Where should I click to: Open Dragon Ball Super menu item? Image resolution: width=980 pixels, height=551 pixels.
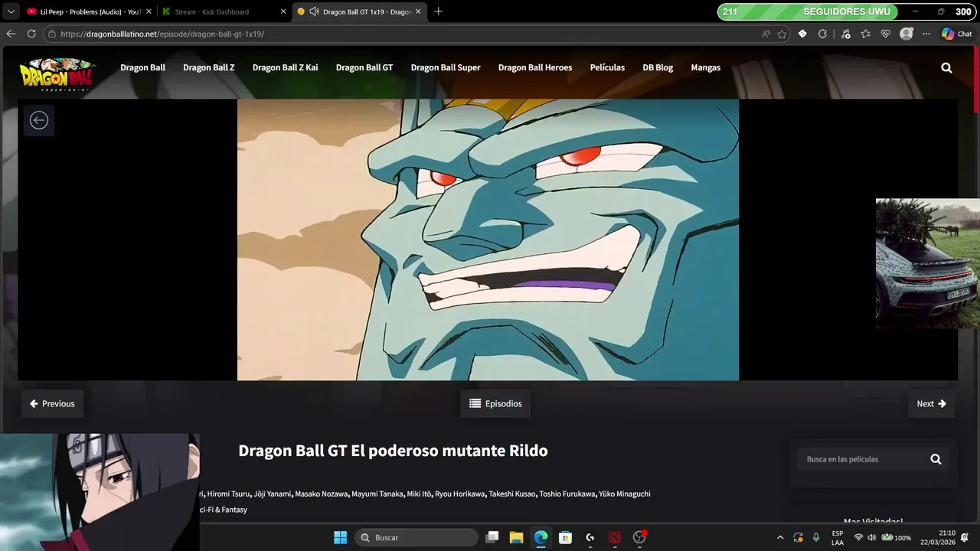446,67
